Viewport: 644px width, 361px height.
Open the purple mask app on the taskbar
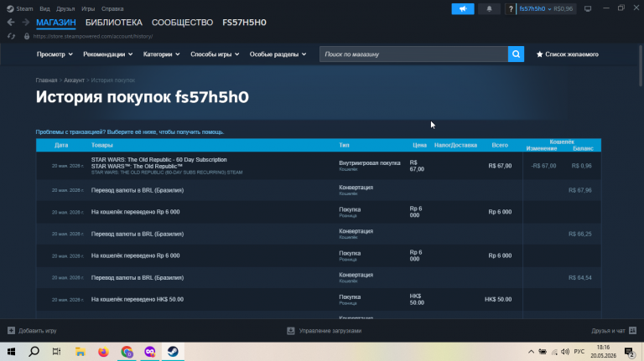pyautogui.click(x=150, y=352)
